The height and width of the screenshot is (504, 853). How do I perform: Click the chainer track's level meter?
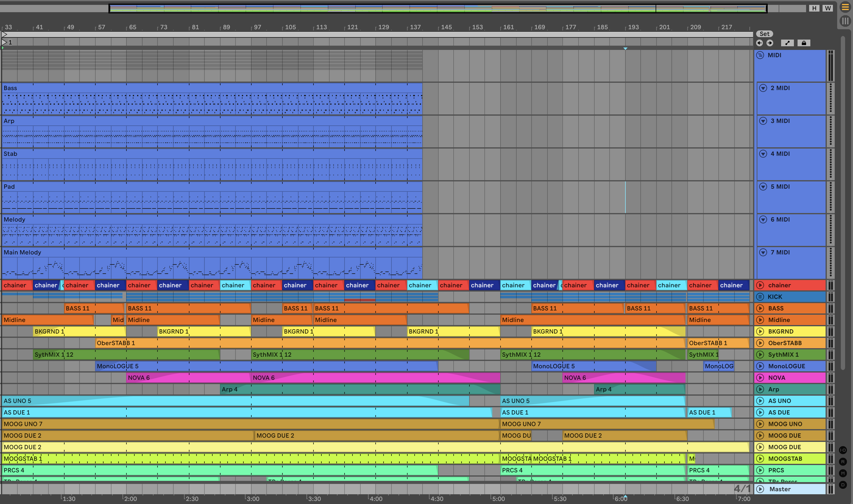point(830,285)
